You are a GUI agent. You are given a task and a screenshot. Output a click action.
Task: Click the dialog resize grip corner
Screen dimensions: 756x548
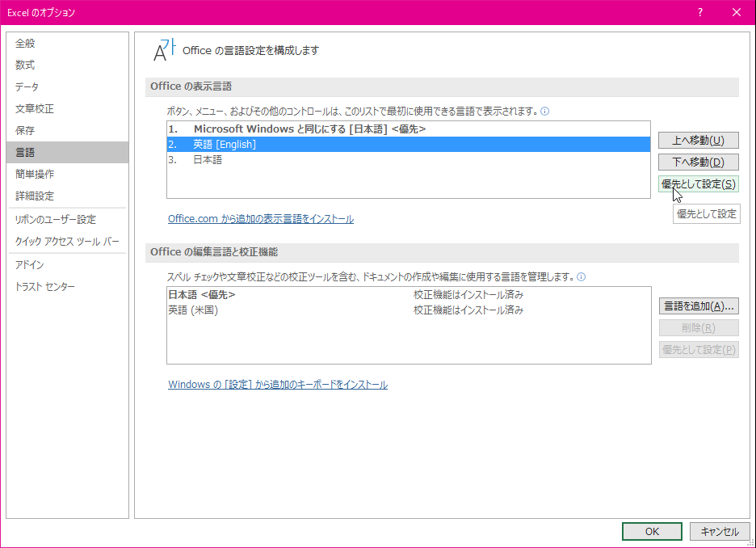(x=750, y=543)
